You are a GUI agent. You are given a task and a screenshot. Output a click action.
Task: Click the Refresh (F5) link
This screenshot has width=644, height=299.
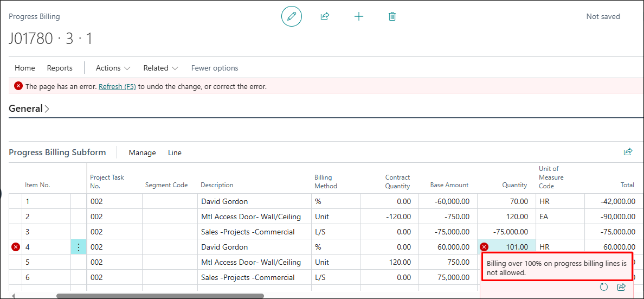pyautogui.click(x=117, y=86)
